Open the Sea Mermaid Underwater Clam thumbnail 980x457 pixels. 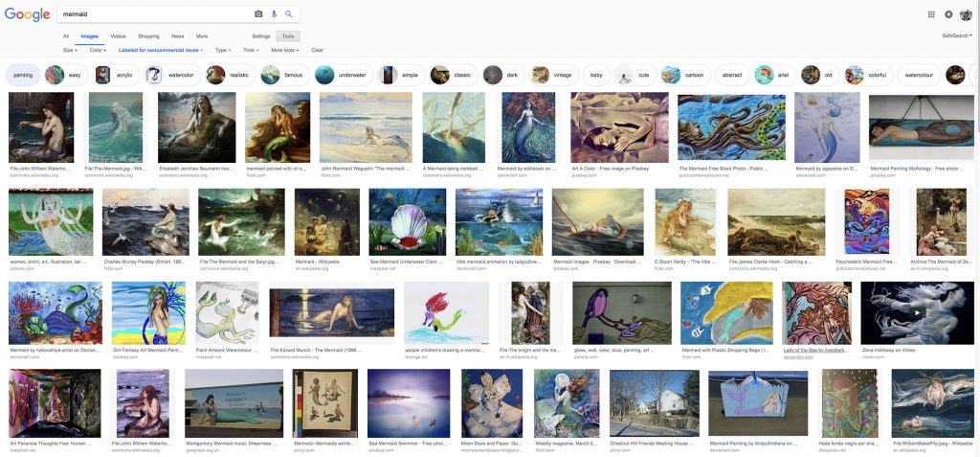[408, 221]
